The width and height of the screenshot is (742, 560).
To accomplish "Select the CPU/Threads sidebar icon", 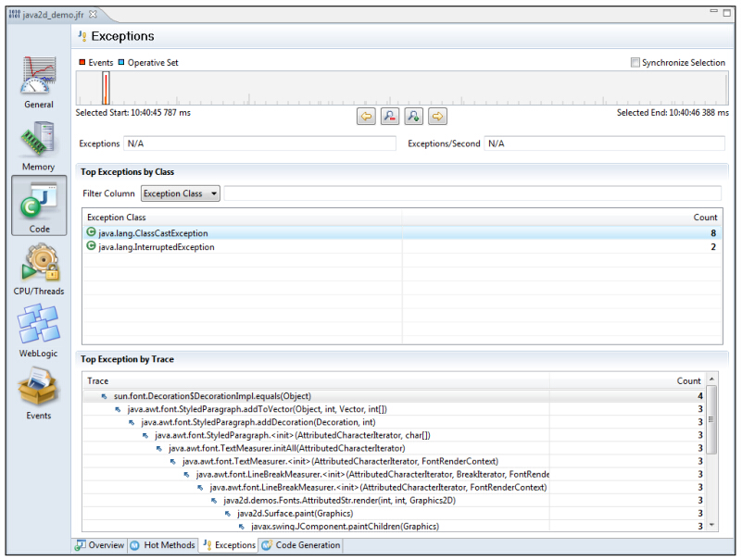I will click(38, 268).
